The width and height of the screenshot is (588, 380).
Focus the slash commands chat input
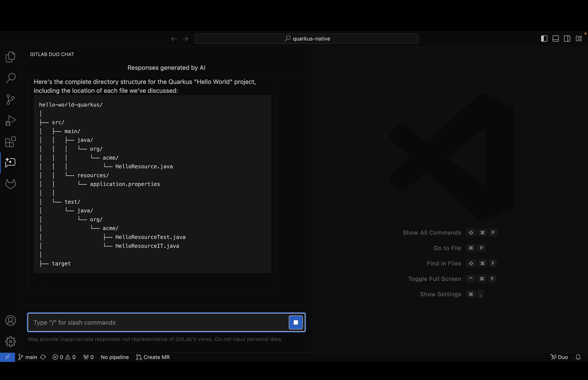pyautogui.click(x=158, y=322)
